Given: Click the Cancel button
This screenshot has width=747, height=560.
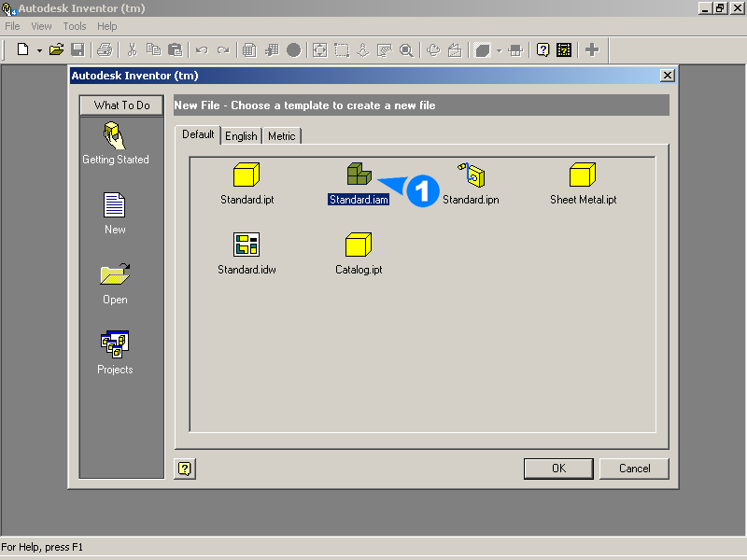Looking at the screenshot, I should pyautogui.click(x=634, y=469).
